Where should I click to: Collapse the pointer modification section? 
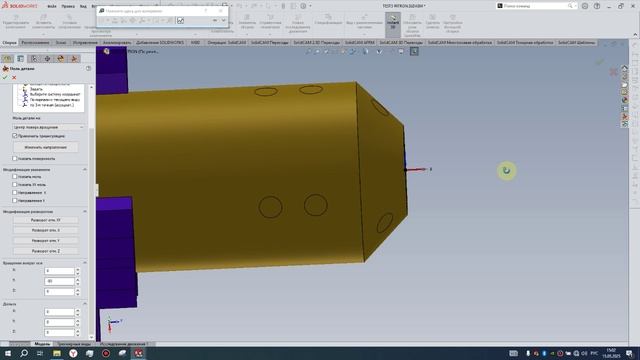(x=85, y=169)
